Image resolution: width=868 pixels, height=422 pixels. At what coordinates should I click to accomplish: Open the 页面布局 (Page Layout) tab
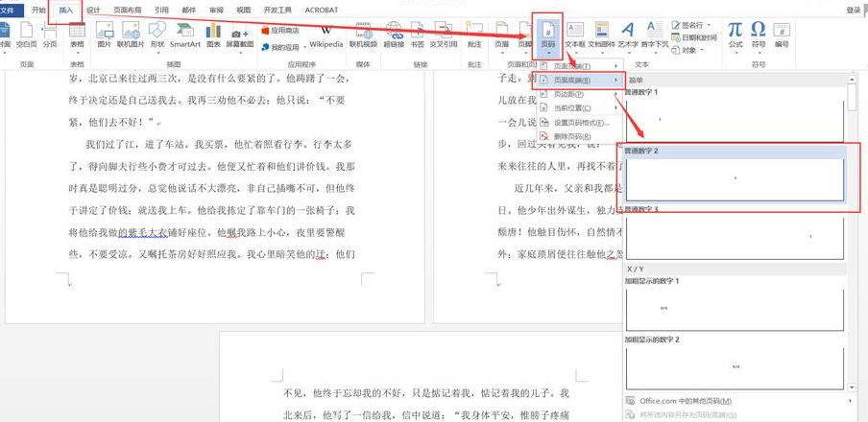128,10
